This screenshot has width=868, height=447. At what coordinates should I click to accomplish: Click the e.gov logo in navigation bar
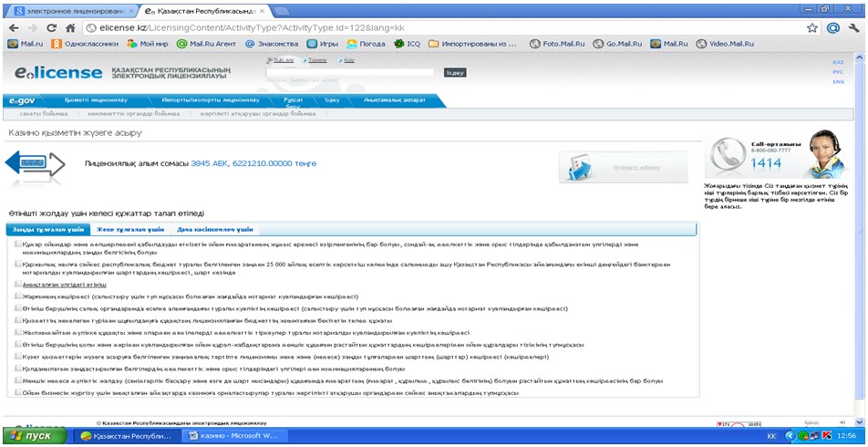(22, 100)
